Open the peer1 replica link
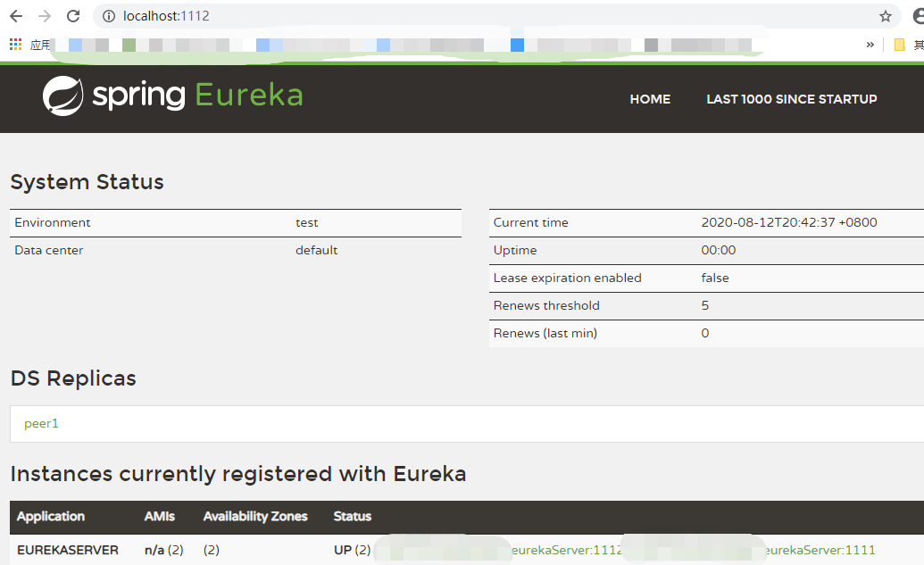The height and width of the screenshot is (565, 924). pyautogui.click(x=41, y=424)
